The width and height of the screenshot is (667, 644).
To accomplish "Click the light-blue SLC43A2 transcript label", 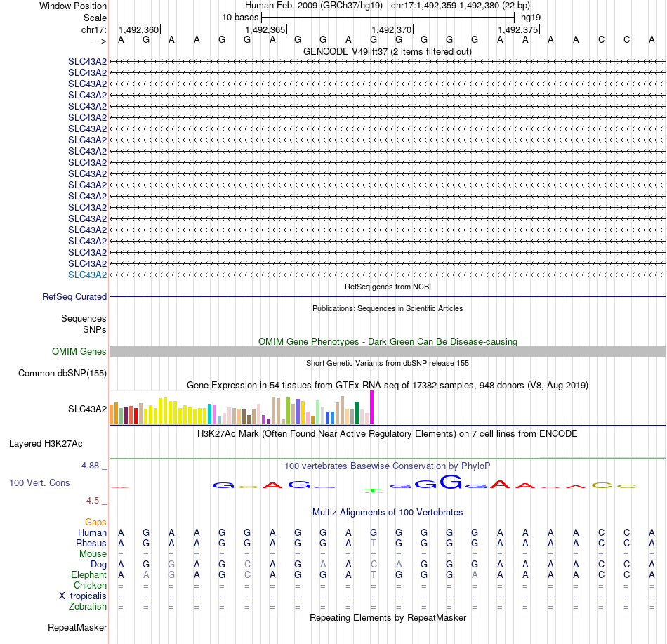I will pyautogui.click(x=87, y=275).
